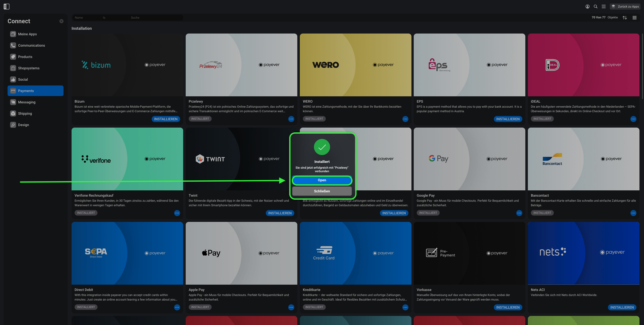The height and width of the screenshot is (325, 644).
Task: Select Design category
Action: (x=36, y=125)
